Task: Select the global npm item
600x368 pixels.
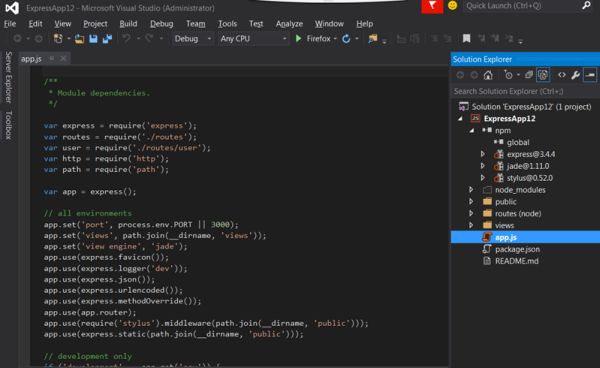Action: coord(518,142)
